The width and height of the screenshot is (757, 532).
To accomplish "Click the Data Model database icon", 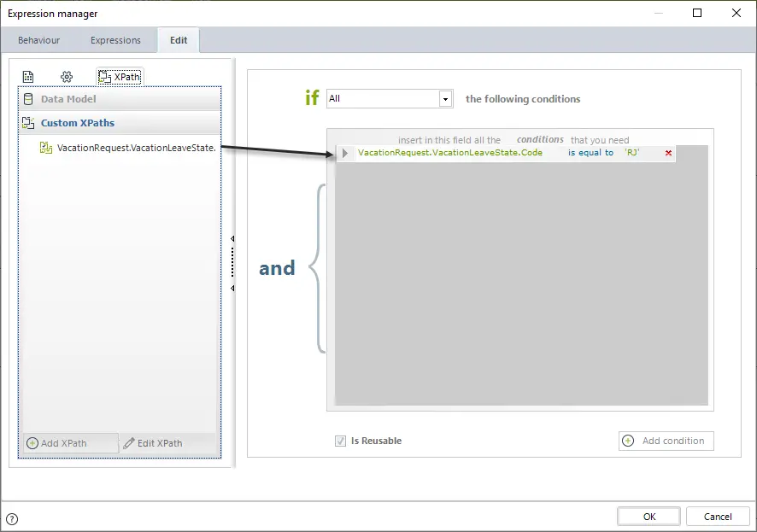I will coord(28,99).
